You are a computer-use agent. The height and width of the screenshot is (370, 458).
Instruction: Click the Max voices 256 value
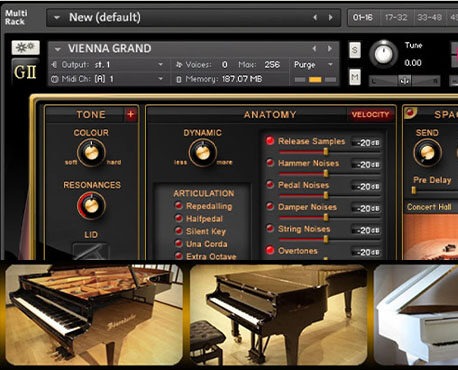click(272, 64)
